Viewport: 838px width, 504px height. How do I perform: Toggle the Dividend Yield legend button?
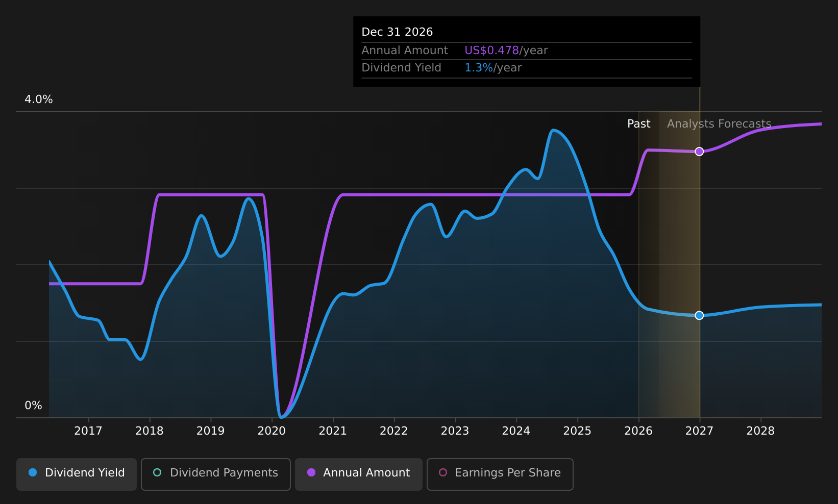77,474
